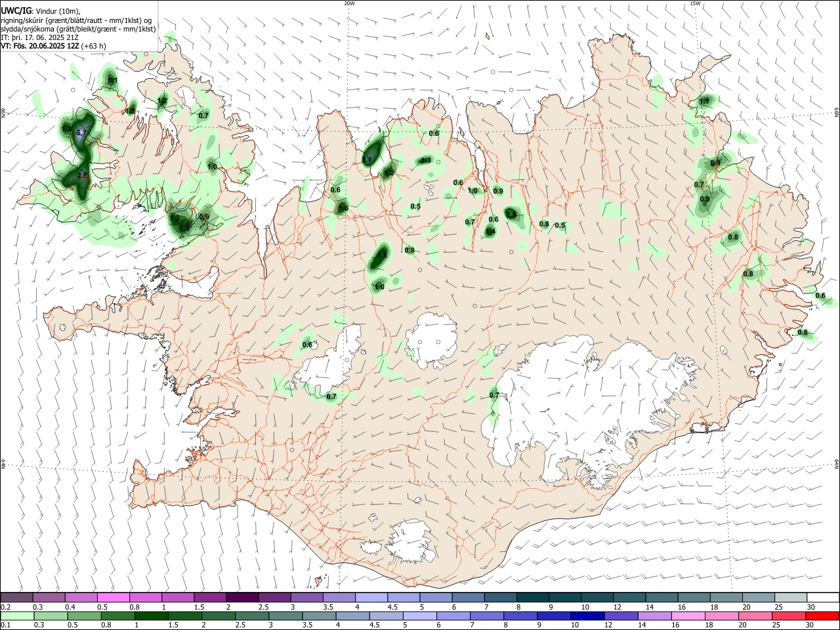
Task: Click dark purple top swatch between 2 and 2.5
Action: (x=242, y=597)
